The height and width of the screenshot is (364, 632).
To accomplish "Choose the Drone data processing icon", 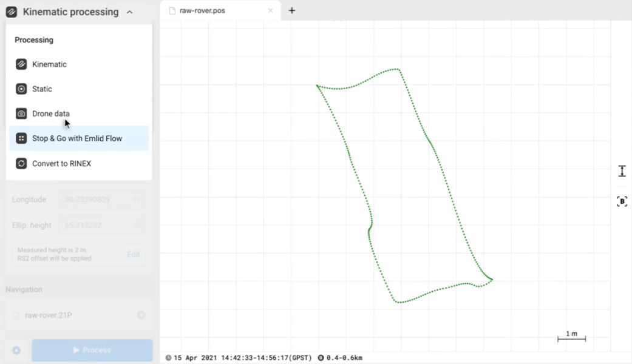I will tap(21, 113).
